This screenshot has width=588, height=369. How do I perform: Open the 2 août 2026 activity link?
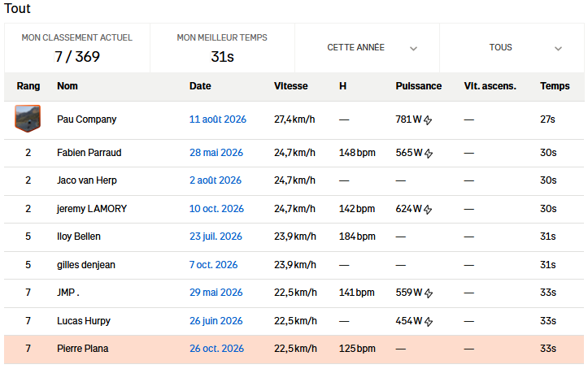(x=216, y=180)
